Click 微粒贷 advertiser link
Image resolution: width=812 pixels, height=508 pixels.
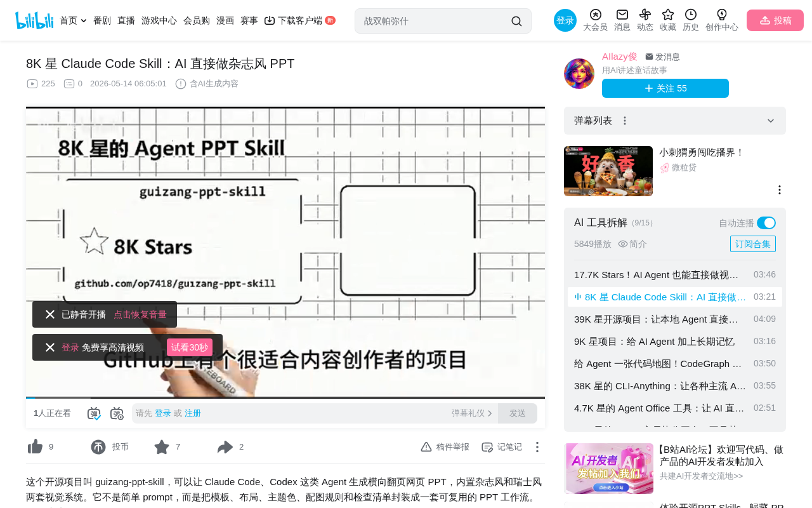click(684, 168)
